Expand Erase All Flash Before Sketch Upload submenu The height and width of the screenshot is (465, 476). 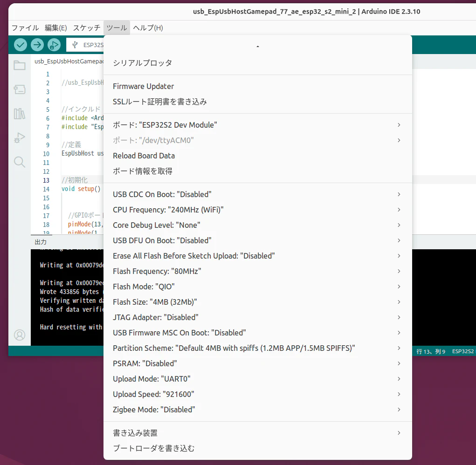tap(257, 256)
